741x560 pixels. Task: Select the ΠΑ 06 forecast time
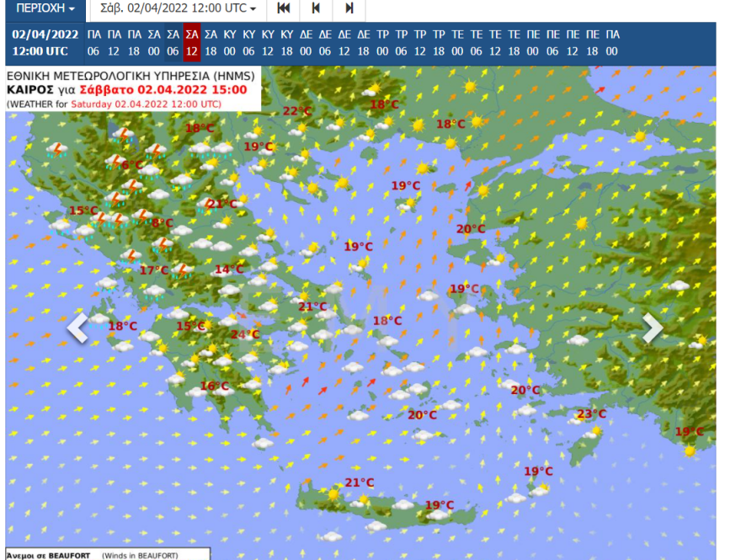(93, 43)
